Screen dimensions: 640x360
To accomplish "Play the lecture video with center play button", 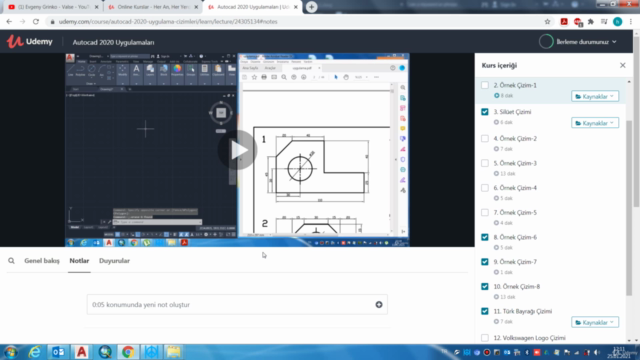I will 238,150.
